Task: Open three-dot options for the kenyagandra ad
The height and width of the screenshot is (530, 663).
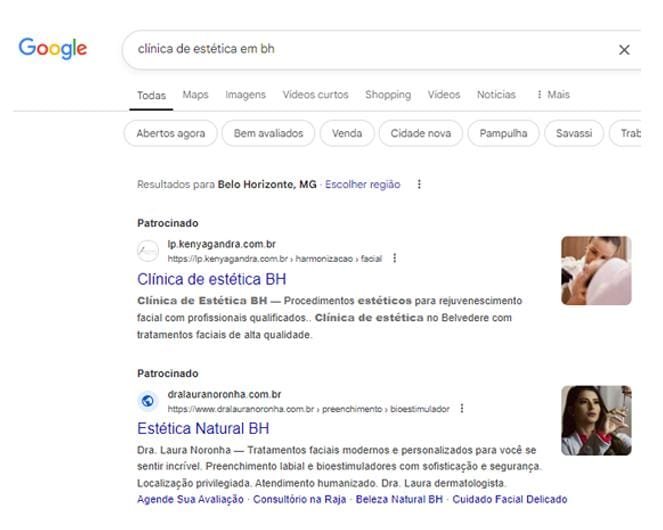Action: [395, 258]
